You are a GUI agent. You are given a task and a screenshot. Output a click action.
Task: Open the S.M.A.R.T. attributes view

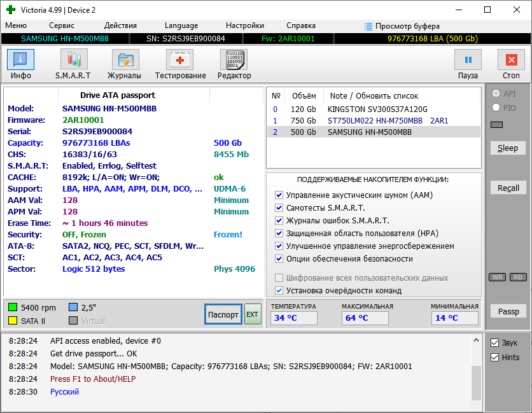[73, 64]
